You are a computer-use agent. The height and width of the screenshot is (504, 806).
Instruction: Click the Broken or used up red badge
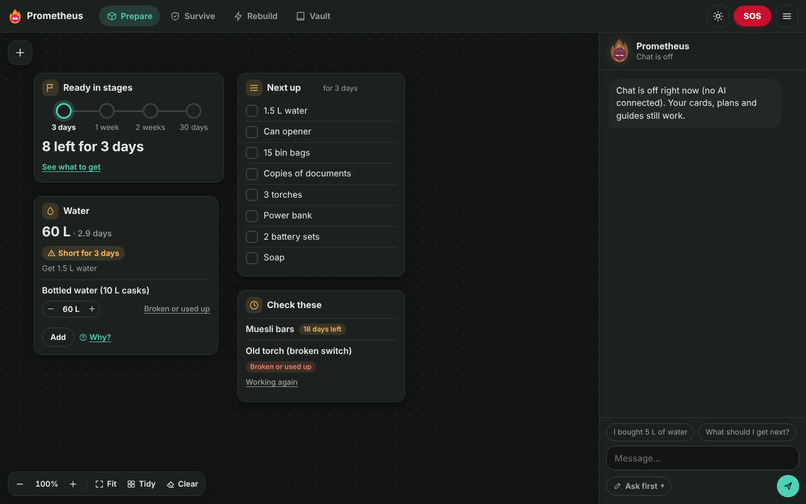pyautogui.click(x=281, y=367)
